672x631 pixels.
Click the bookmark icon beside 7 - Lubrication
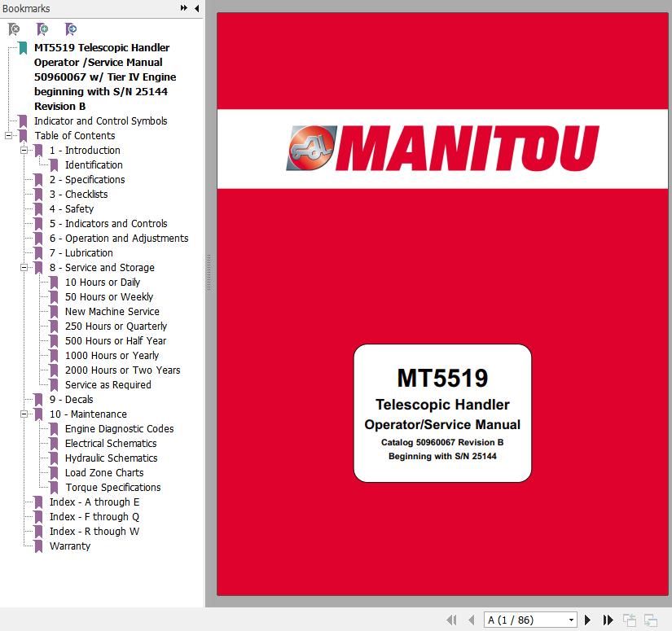38,253
